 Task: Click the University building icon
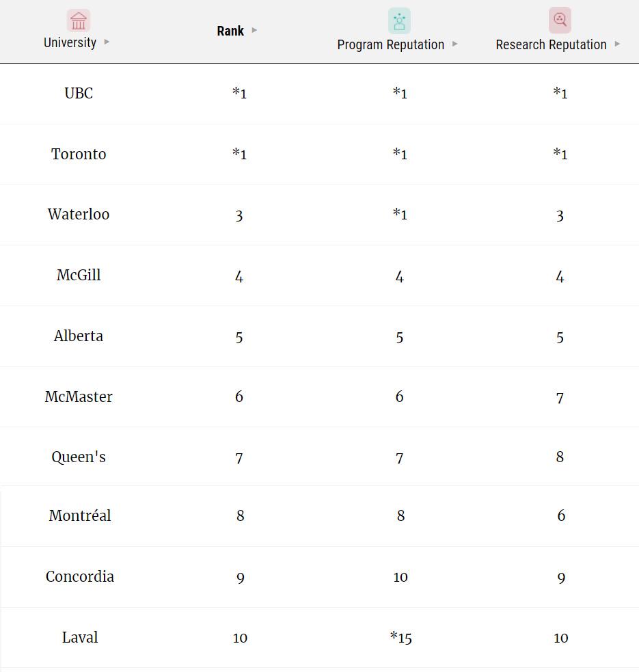[x=79, y=21]
